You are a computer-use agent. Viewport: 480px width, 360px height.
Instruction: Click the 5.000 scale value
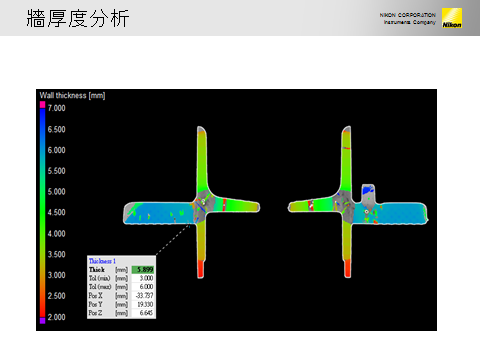tap(56, 192)
